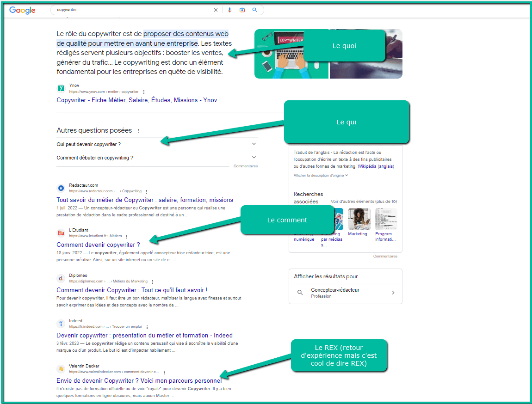532x404 pixels.
Task: Click the Marketing thumbnail in Recherches associées
Action: [359, 219]
